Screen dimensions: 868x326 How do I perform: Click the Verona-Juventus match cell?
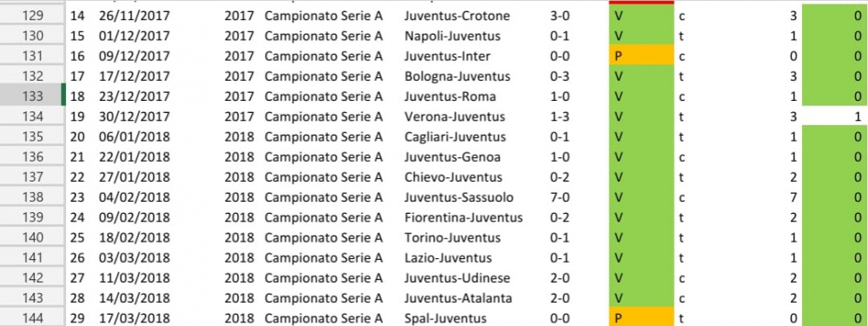tap(455, 116)
